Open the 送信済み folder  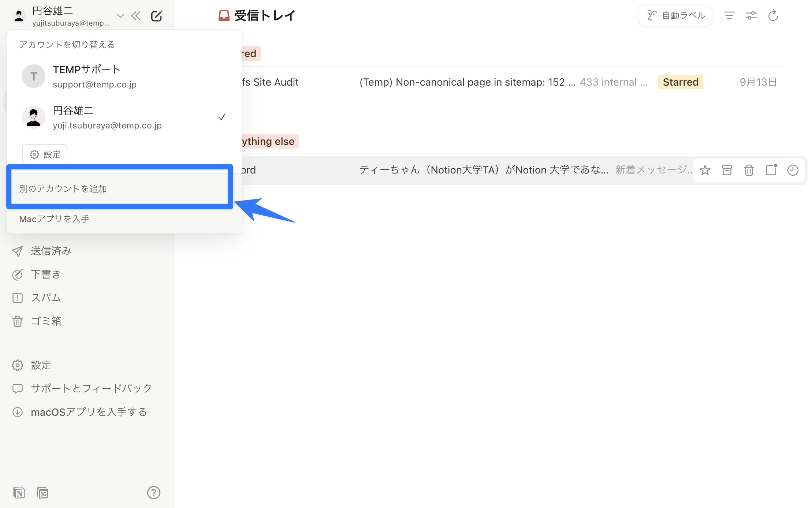[51, 251]
